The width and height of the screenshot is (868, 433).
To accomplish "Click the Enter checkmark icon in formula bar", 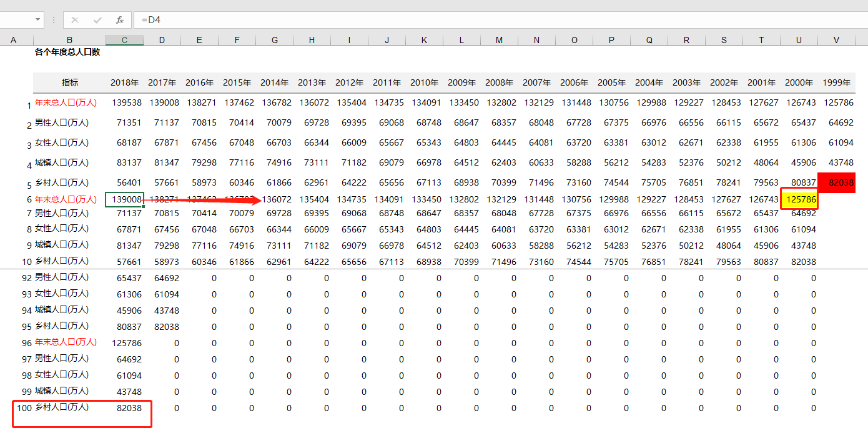I will click(x=97, y=20).
